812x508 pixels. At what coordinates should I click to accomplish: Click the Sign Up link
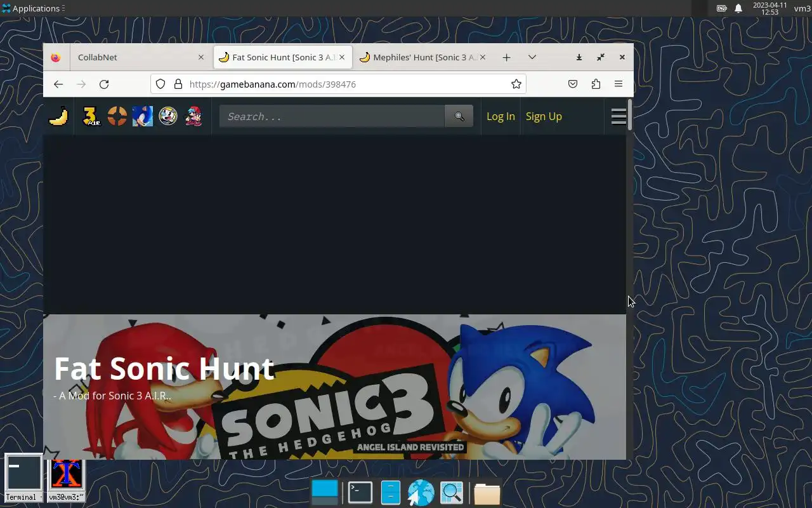[x=544, y=116]
